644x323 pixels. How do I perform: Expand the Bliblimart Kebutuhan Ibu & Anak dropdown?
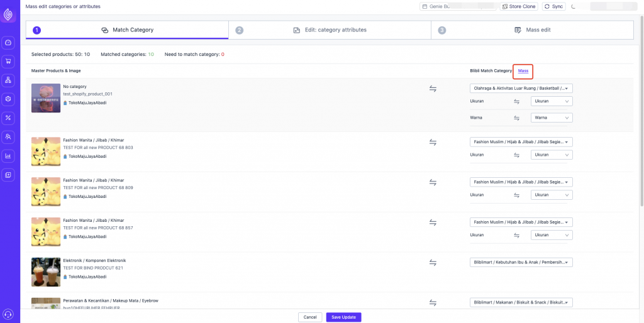(521, 262)
